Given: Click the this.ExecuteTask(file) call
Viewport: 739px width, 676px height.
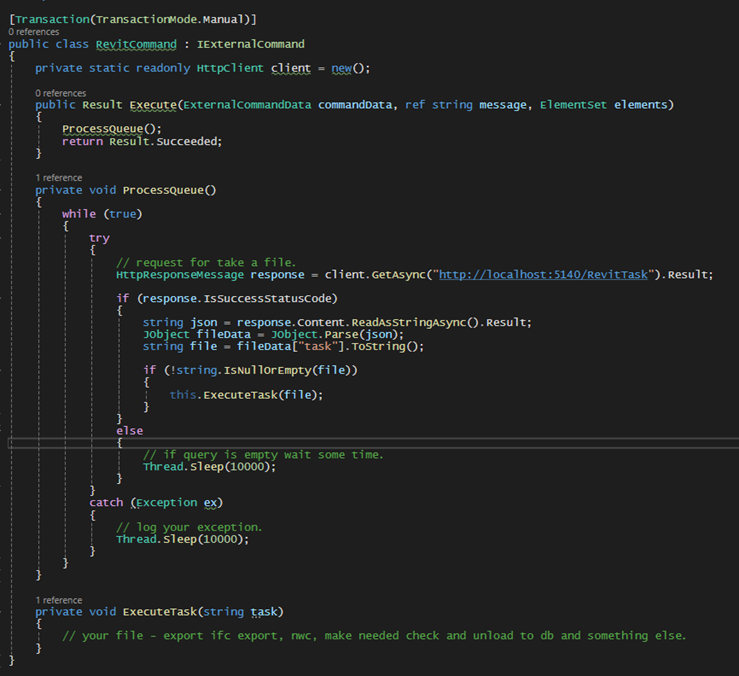Looking at the screenshot, I should point(246,395).
